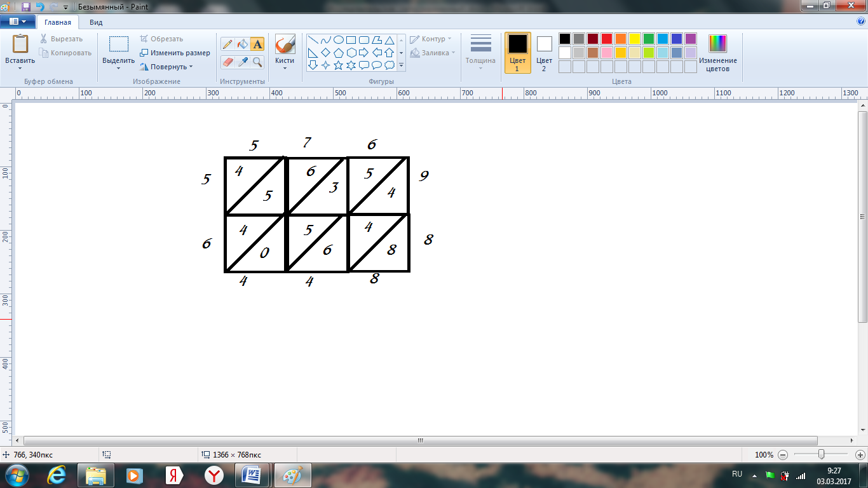The height and width of the screenshot is (488, 868).
Task: Pick the rounded rectangle shape
Action: click(x=364, y=39)
